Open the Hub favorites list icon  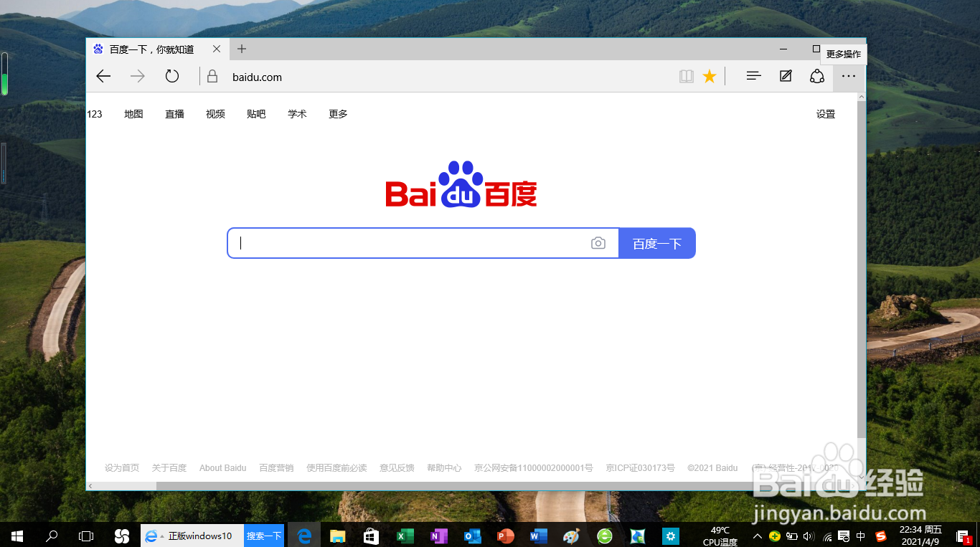tap(753, 76)
